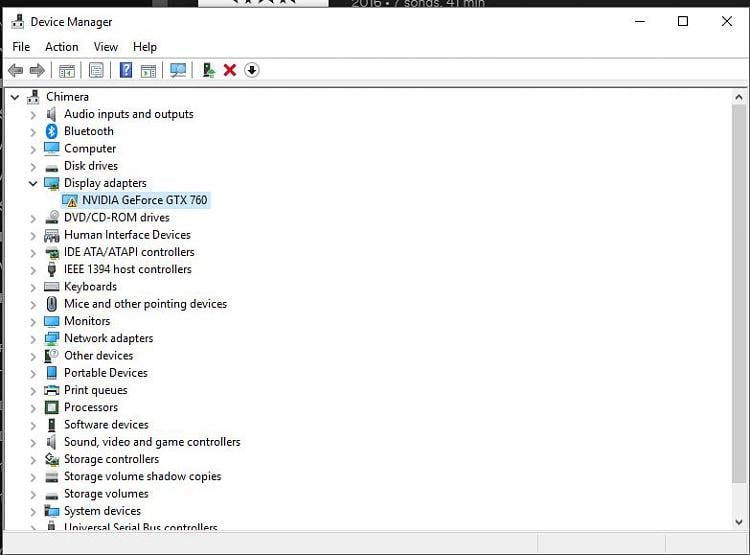Expand the Software devices category

(x=33, y=426)
